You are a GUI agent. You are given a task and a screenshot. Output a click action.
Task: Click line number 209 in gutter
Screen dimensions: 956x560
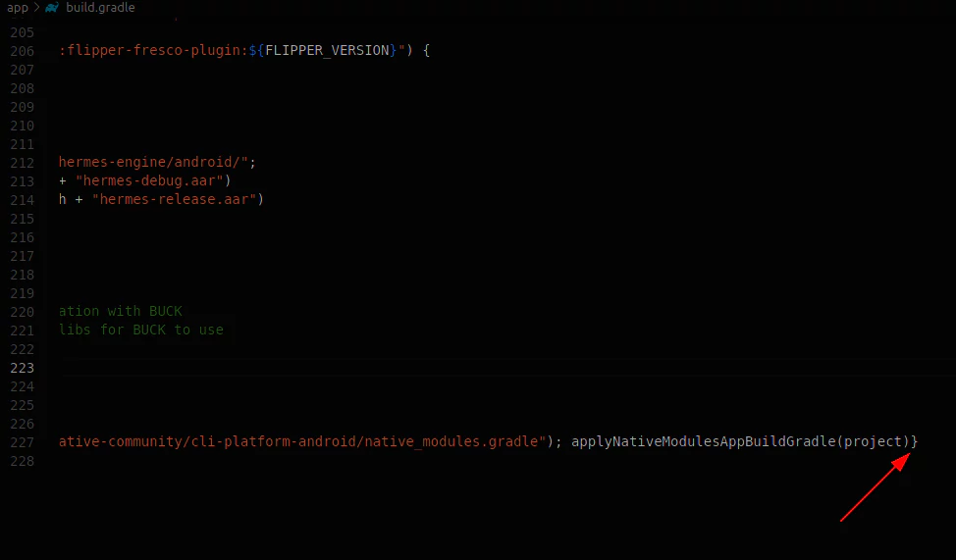click(x=23, y=107)
